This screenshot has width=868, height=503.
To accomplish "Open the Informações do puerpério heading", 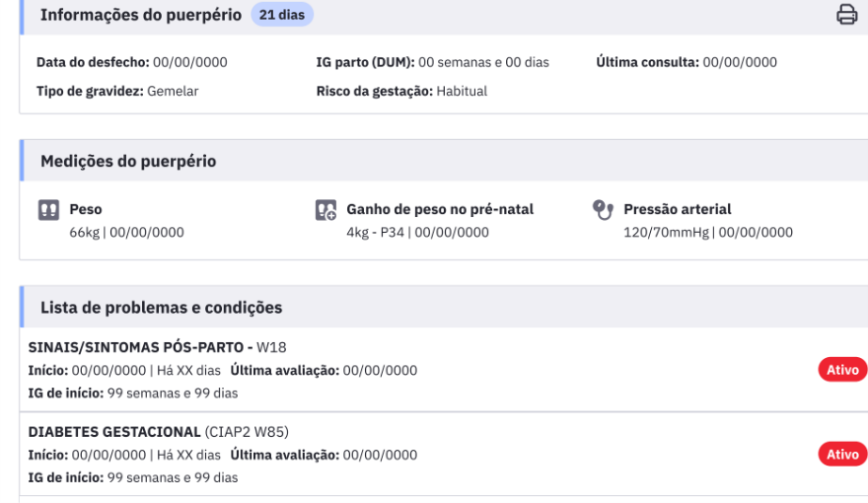I will tap(141, 15).
